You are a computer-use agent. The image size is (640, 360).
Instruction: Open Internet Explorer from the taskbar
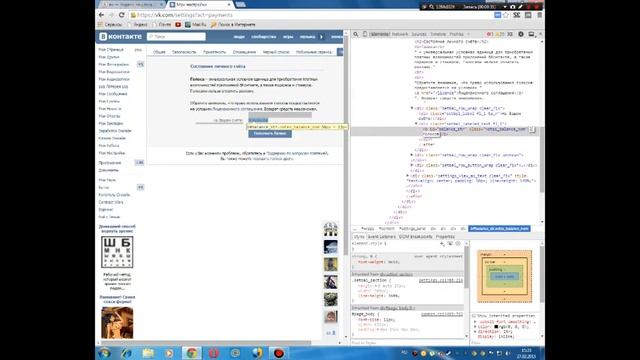(x=127, y=353)
